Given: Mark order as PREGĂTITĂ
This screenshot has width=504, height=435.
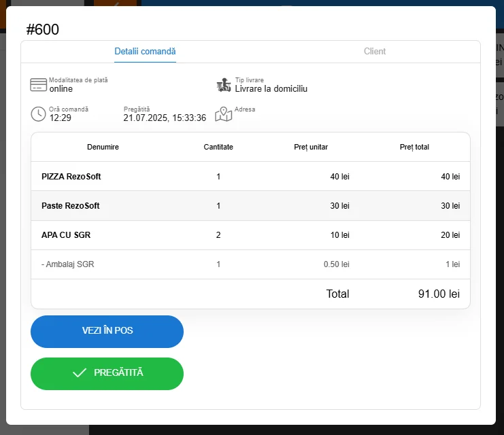Looking at the screenshot, I should (x=107, y=374).
